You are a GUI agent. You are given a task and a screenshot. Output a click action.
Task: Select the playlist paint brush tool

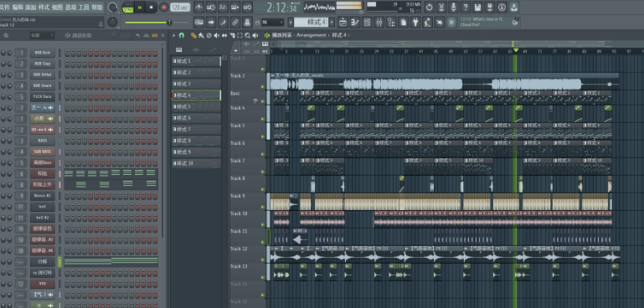[x=201, y=35]
